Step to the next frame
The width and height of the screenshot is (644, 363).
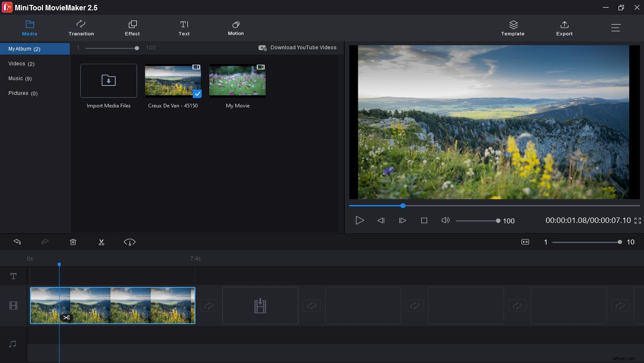click(x=402, y=221)
